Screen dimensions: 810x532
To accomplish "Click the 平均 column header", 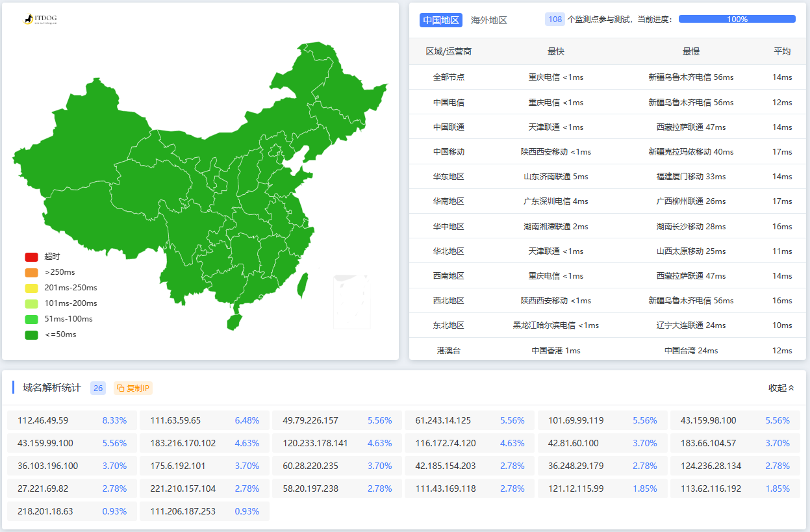I will coord(781,51).
